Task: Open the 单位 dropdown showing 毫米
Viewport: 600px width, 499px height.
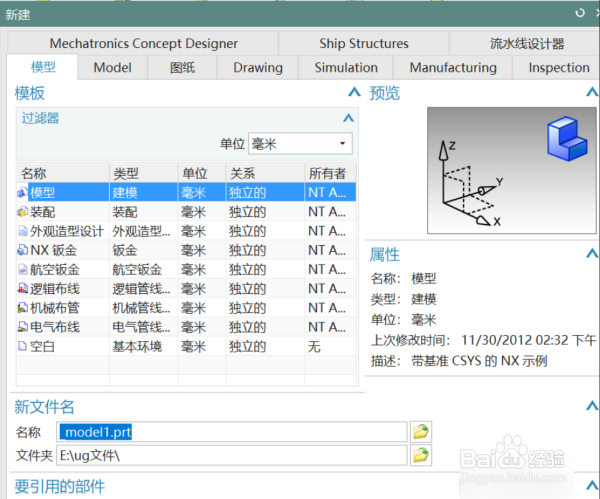Action: point(300,144)
